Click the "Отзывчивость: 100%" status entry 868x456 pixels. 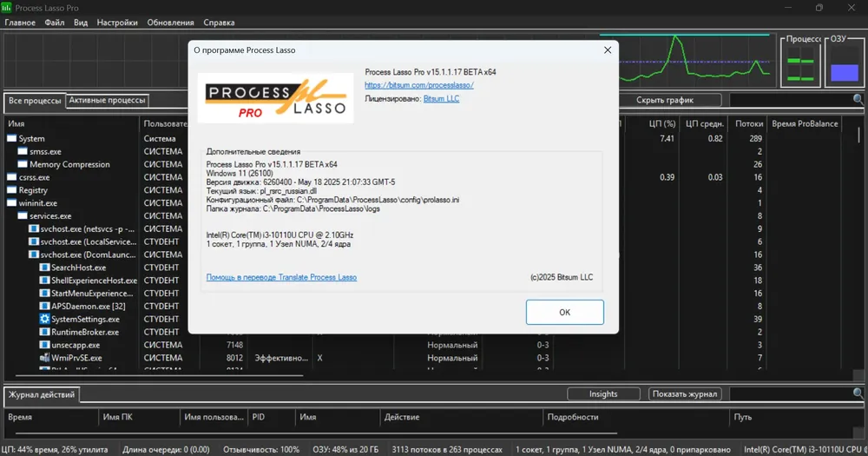point(261,449)
